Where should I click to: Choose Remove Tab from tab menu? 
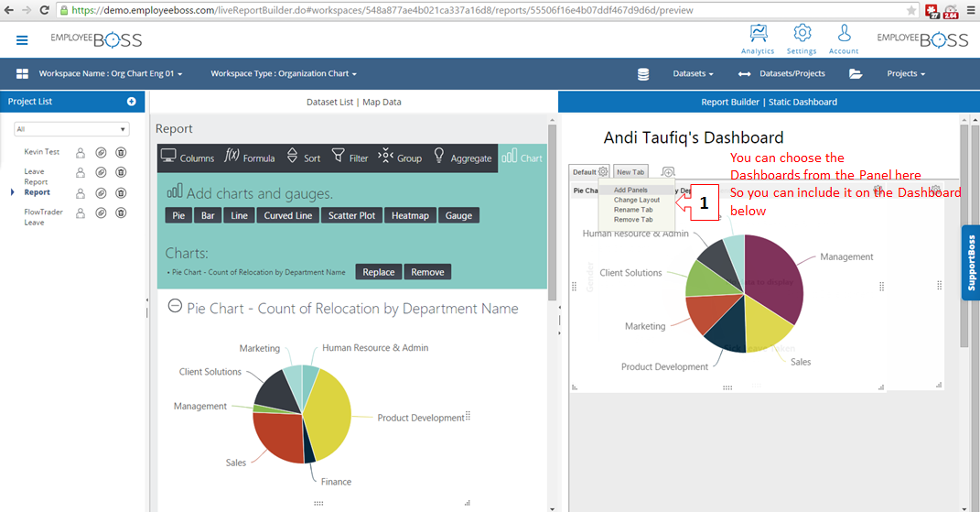click(633, 220)
